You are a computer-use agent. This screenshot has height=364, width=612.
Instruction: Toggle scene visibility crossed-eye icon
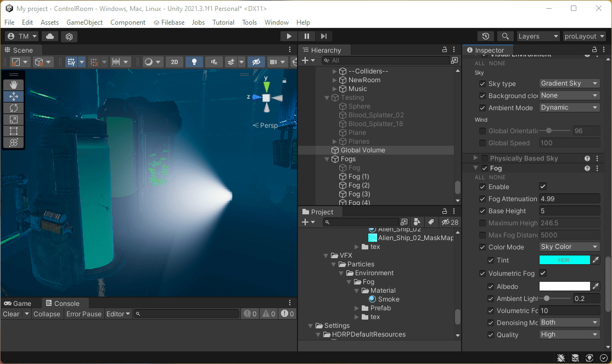pos(256,61)
